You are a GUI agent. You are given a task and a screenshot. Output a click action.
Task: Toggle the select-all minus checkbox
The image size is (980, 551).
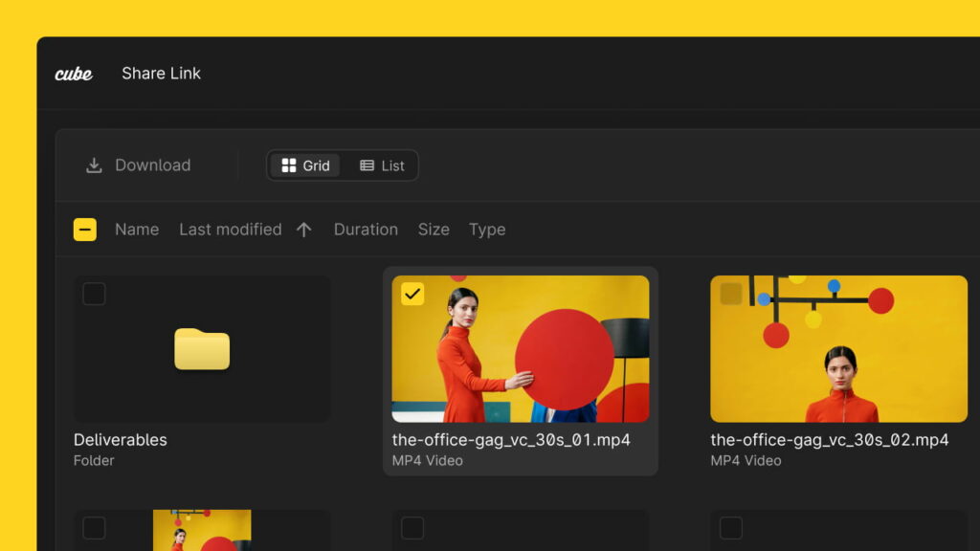pos(85,230)
